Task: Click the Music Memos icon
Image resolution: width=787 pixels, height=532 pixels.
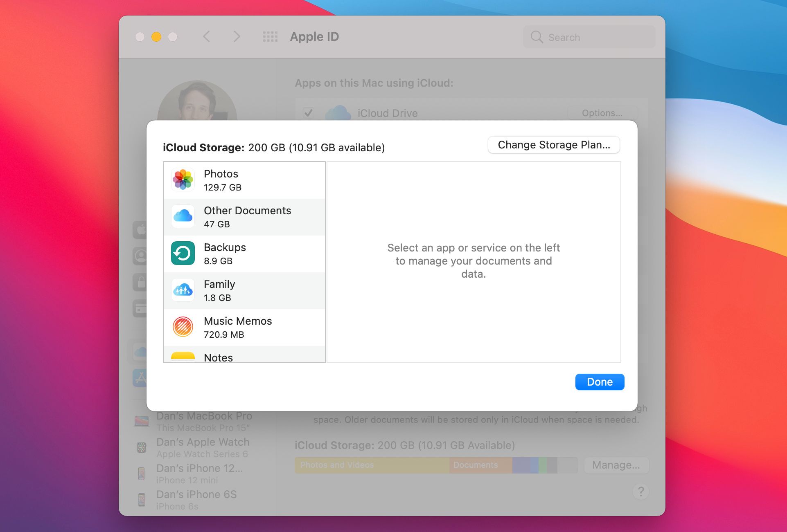Action: [x=183, y=327]
